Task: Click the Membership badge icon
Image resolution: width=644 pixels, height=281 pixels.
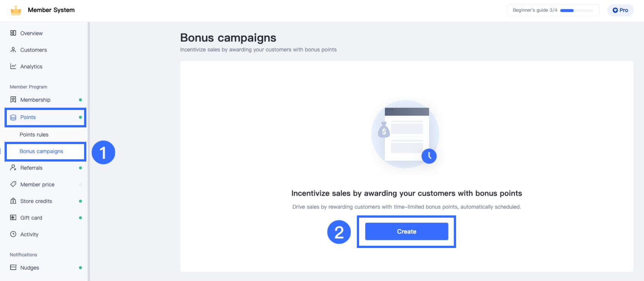Action: click(x=13, y=100)
